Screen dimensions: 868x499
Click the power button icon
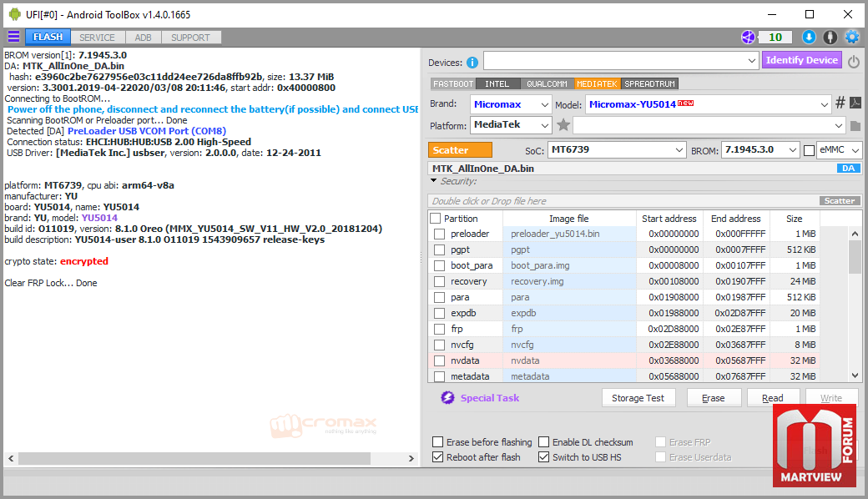coord(854,61)
